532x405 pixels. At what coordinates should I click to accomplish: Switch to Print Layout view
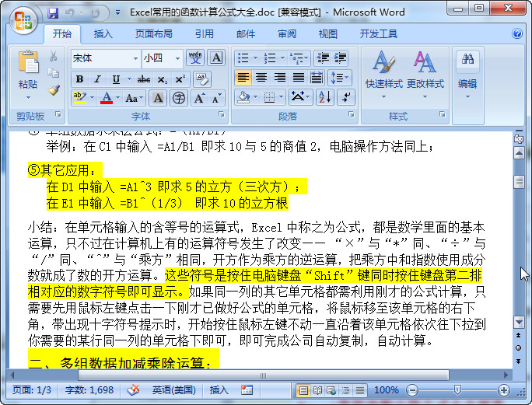pyautogui.click(x=303, y=390)
